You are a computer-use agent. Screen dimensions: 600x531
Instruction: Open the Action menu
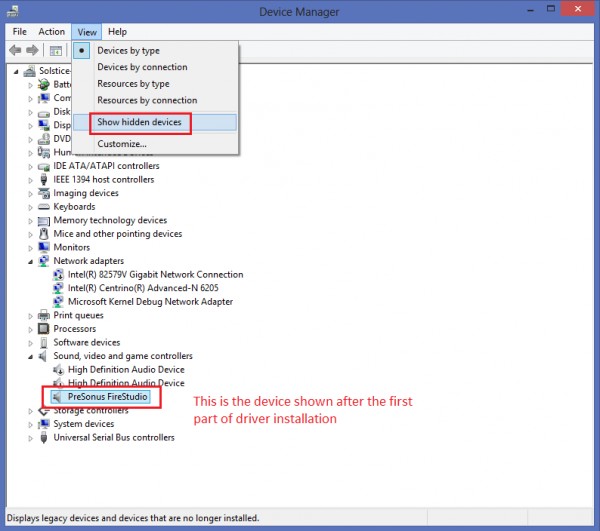52,32
